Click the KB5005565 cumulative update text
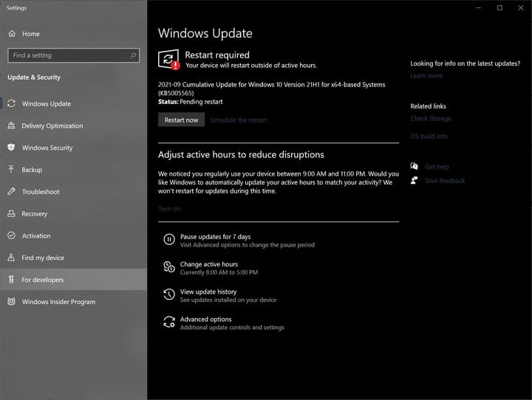This screenshot has width=532, height=400. (271, 89)
